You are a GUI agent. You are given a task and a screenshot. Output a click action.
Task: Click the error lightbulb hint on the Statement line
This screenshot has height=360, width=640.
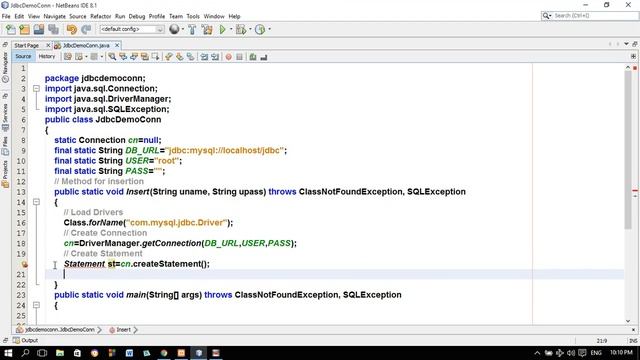[24, 264]
